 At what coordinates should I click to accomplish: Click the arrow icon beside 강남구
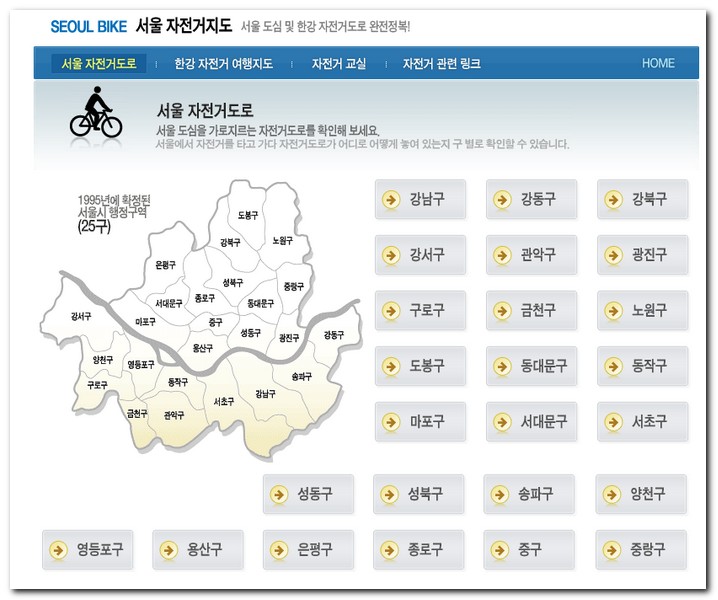tap(390, 199)
